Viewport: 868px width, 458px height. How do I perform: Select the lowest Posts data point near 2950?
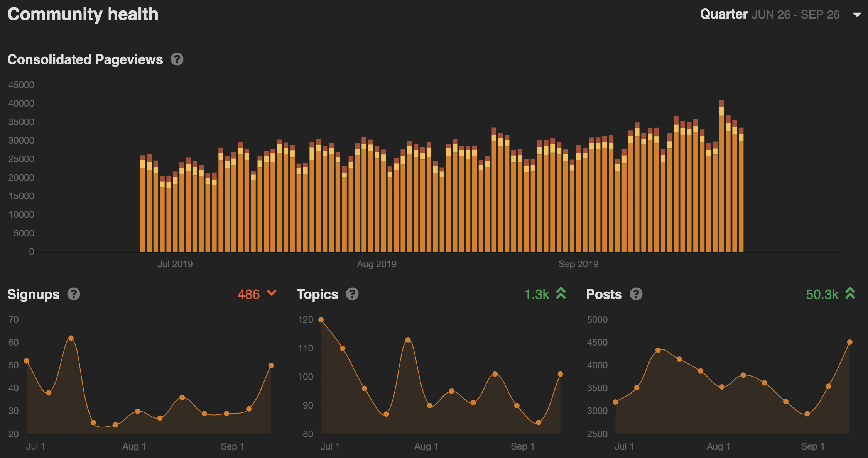807,414
